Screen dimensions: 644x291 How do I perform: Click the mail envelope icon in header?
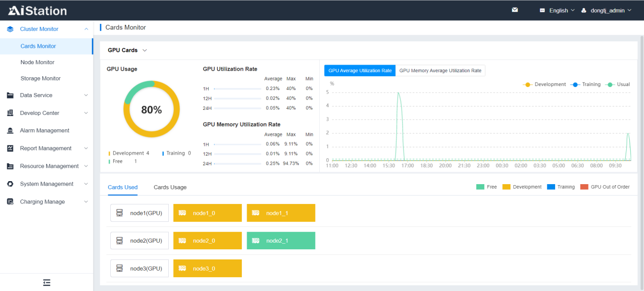[x=515, y=10]
